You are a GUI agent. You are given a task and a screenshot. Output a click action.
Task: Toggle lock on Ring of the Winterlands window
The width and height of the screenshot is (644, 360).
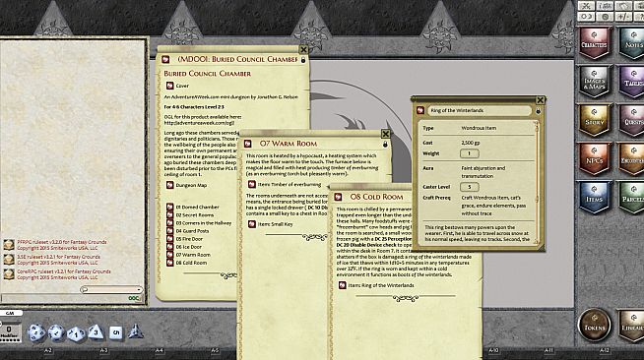[x=538, y=111]
